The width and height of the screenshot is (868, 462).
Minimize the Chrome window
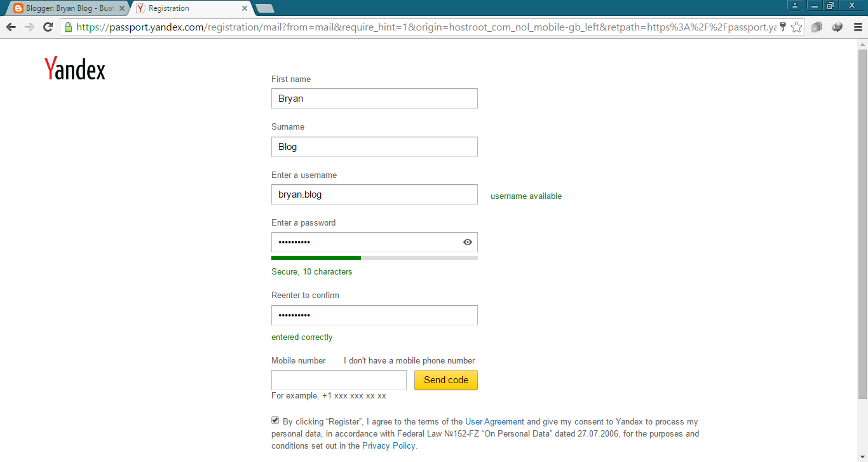(x=815, y=5)
